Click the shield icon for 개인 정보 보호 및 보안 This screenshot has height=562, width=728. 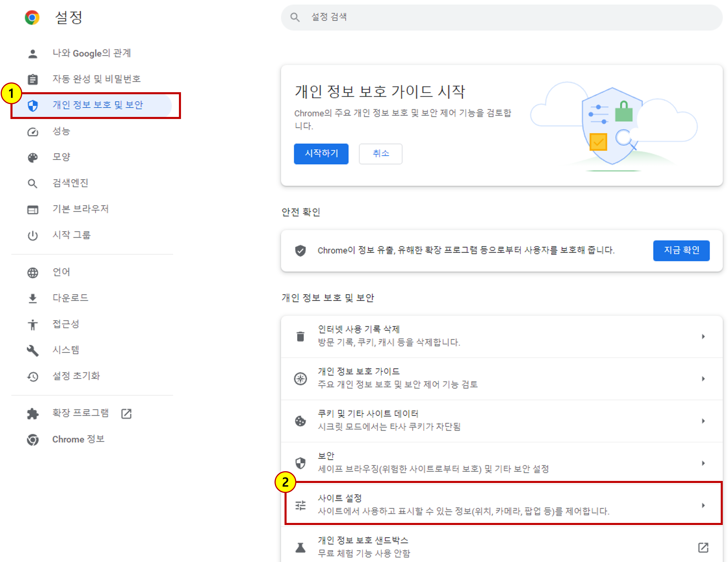[33, 106]
